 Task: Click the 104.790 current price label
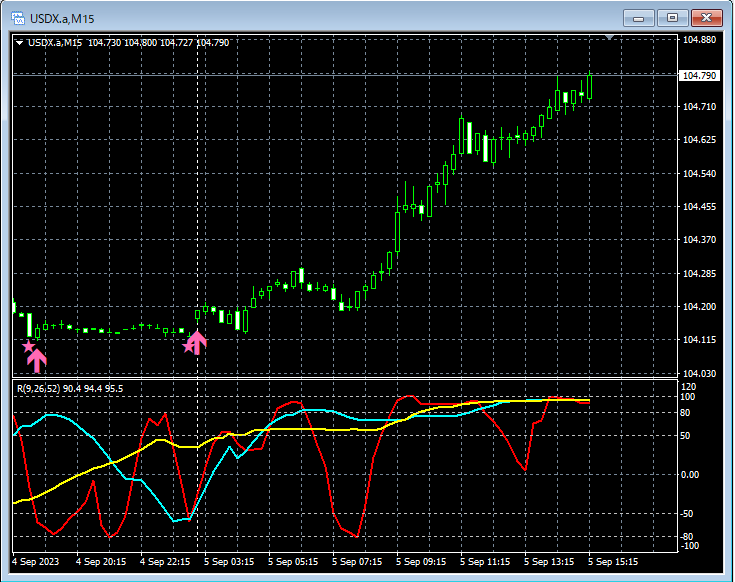699,75
